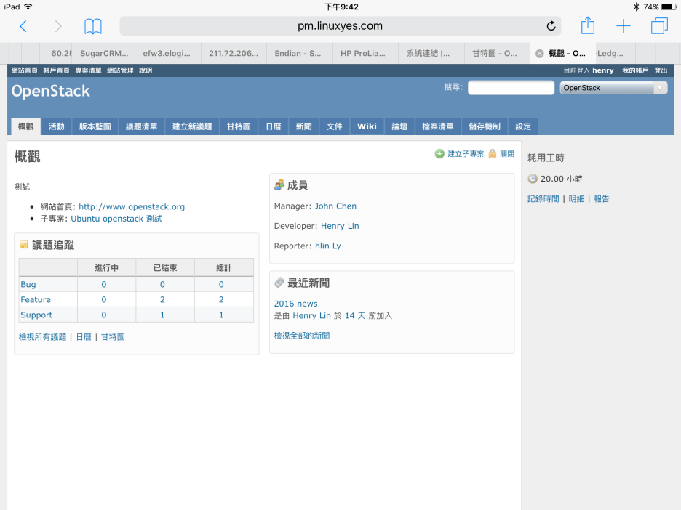Screen dimensions: 681x510
Task: Click OpenStack project title heading
Action: point(50,91)
